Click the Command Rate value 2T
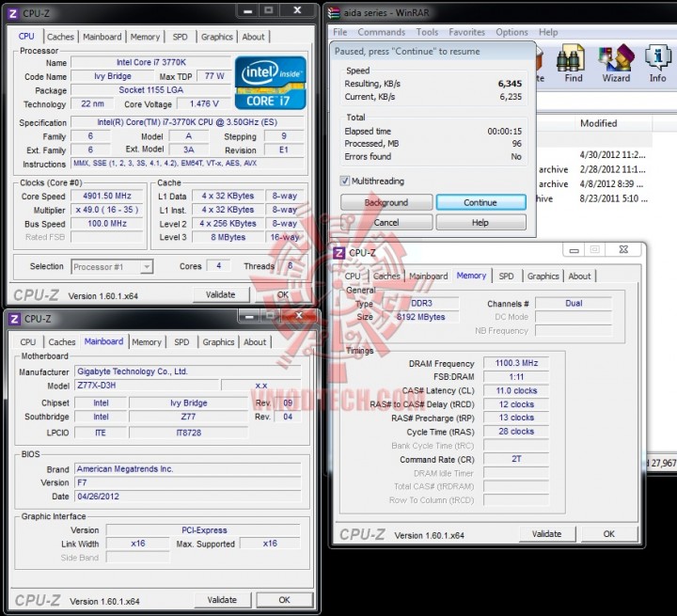The width and height of the screenshot is (677, 616). (516, 459)
